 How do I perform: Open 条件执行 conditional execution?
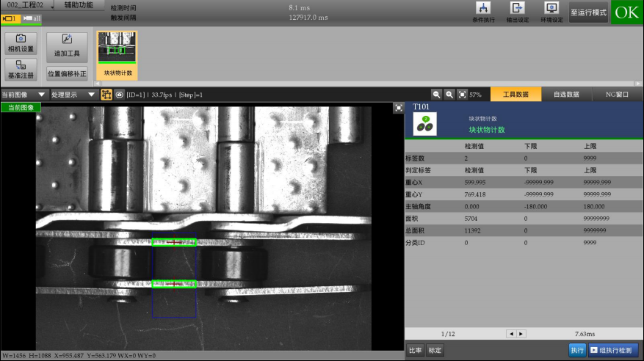tap(483, 12)
